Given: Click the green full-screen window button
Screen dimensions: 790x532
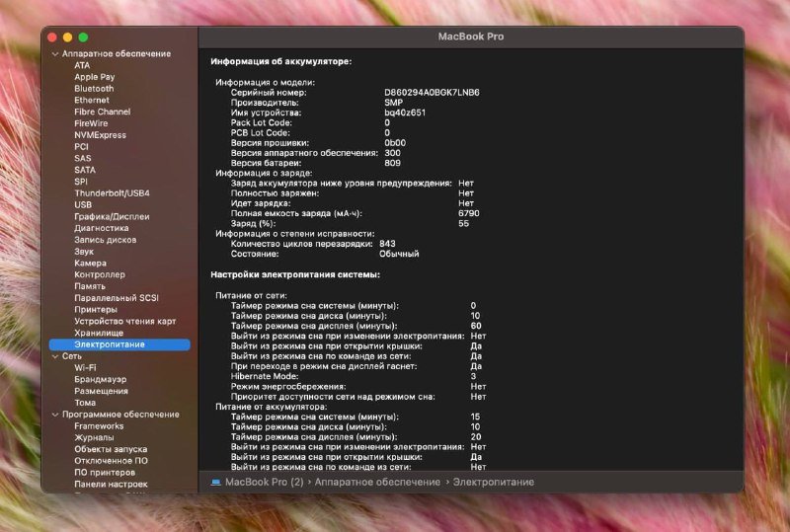Looking at the screenshot, I should point(83,37).
